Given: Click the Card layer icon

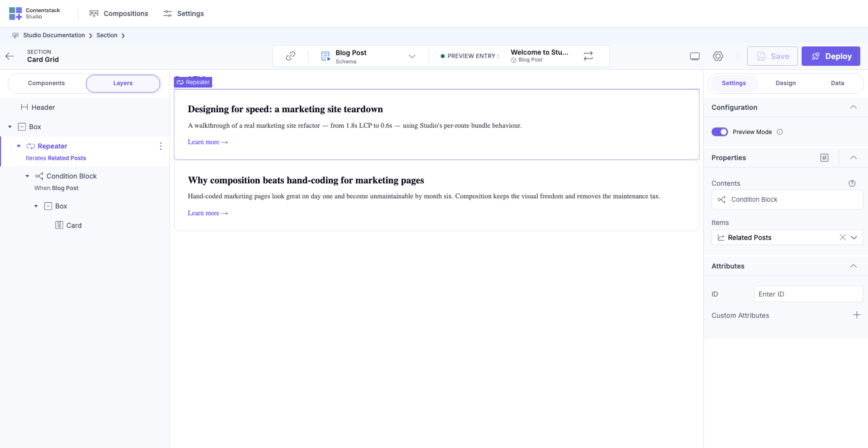Looking at the screenshot, I should 59,225.
